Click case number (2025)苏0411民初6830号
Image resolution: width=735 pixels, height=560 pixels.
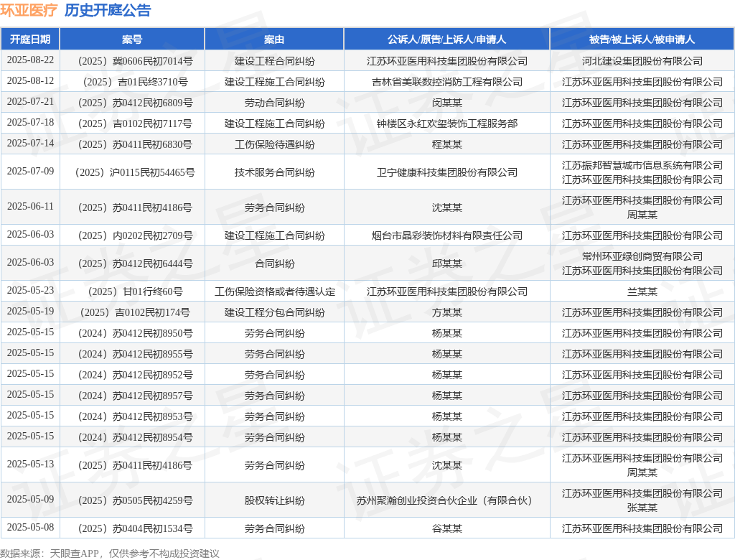tap(135, 144)
